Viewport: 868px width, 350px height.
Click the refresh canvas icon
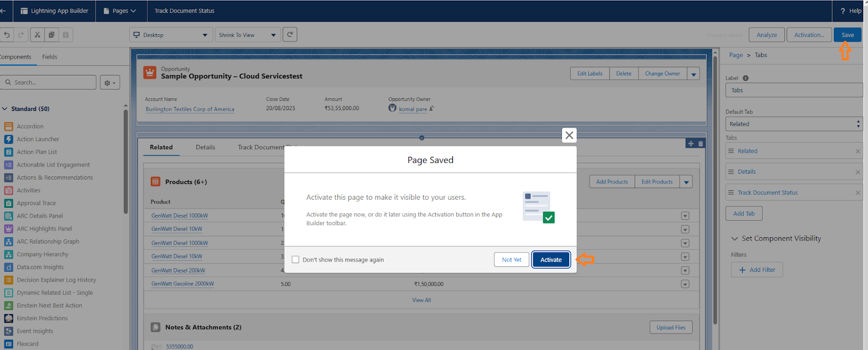pyautogui.click(x=290, y=35)
